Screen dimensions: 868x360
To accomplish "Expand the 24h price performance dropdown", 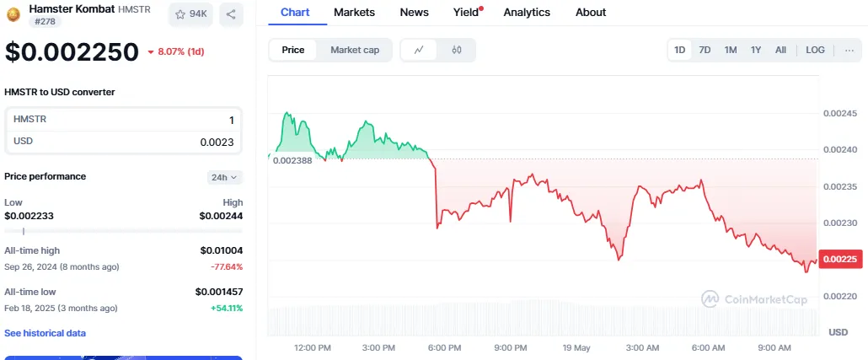I will coord(225,177).
